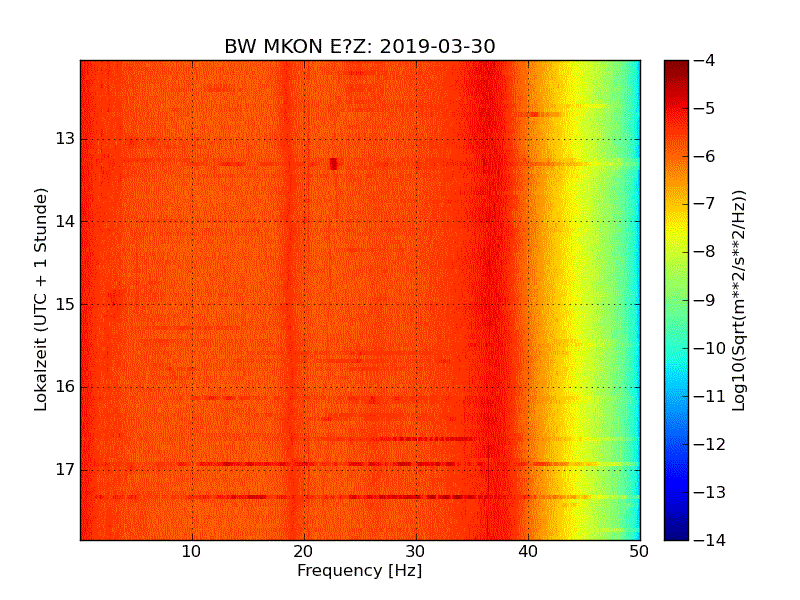
Task: Click colorbar tick label −4
Action: (705, 61)
